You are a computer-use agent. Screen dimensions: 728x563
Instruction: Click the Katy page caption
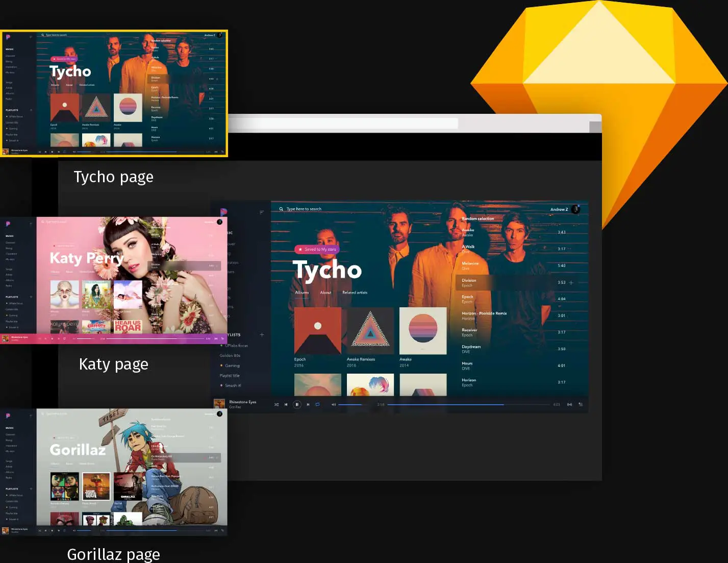[x=114, y=364]
